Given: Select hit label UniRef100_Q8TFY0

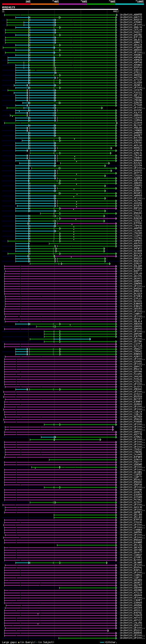Looking at the screenshot, I should pyautogui.click(x=131, y=173).
